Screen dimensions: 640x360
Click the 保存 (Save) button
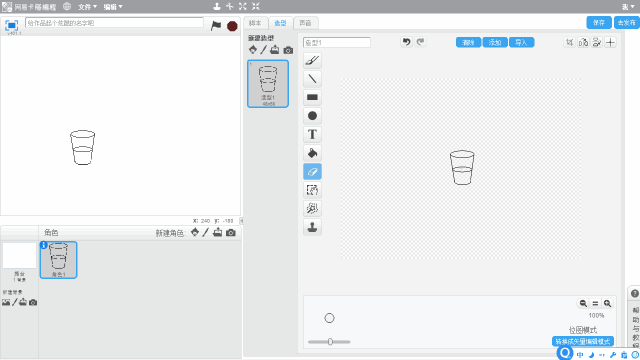coord(599,23)
